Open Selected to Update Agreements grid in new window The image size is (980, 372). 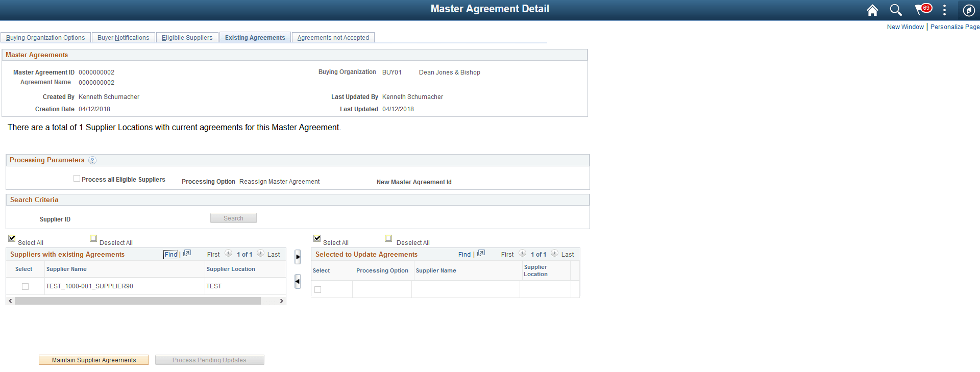point(481,254)
